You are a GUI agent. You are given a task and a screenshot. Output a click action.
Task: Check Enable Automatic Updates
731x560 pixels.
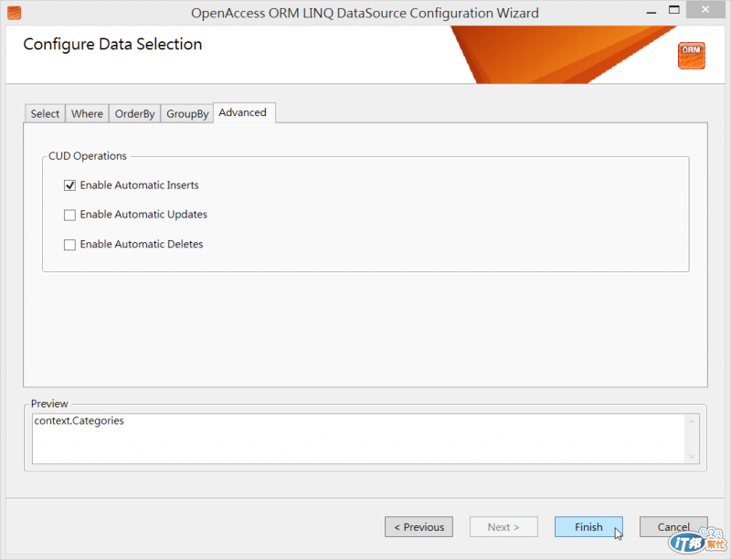tap(69, 215)
